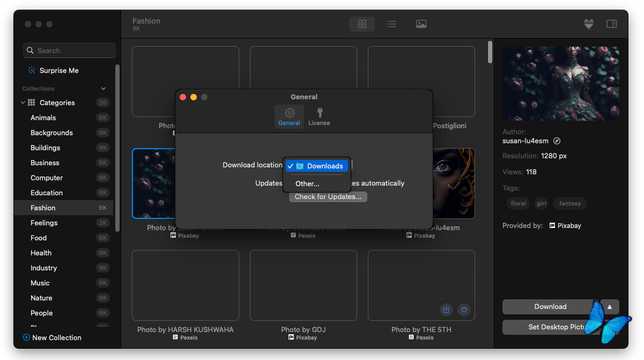Select the Education category
This screenshot has width=644, height=360.
63,193
